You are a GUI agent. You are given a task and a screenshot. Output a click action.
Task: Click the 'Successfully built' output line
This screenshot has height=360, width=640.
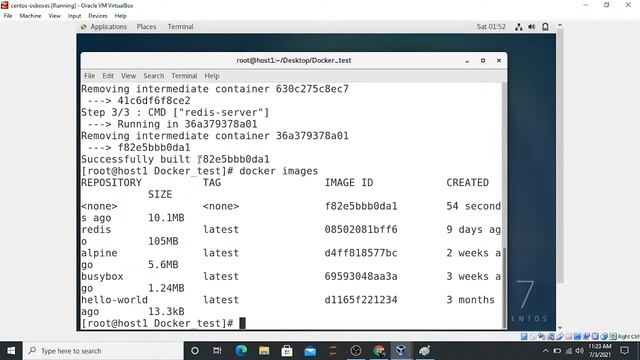tap(175, 159)
